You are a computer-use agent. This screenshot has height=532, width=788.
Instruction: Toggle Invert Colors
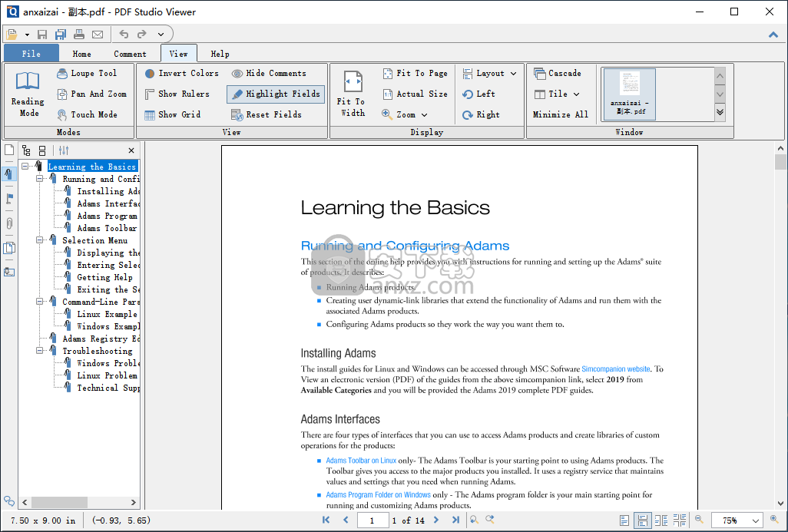coord(181,74)
